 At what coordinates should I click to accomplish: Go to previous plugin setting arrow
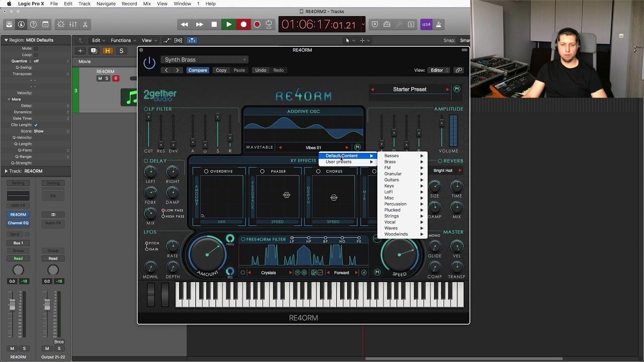(x=167, y=70)
